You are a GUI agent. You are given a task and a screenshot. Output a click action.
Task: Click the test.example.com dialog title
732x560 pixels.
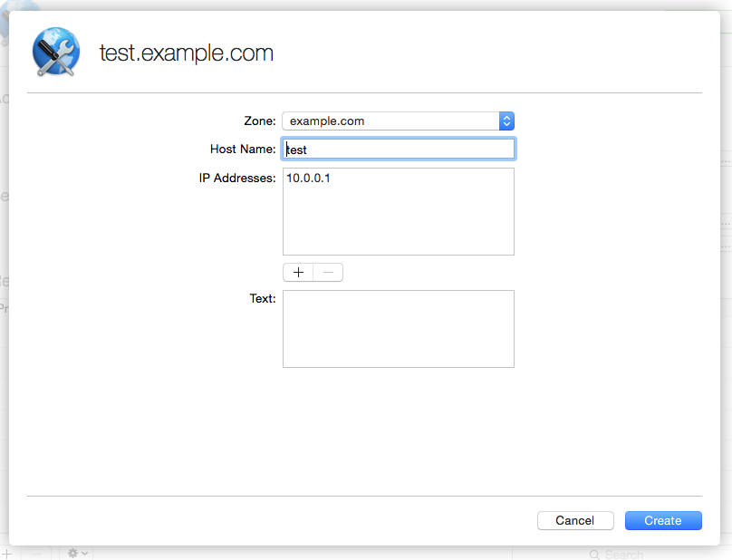[187, 53]
